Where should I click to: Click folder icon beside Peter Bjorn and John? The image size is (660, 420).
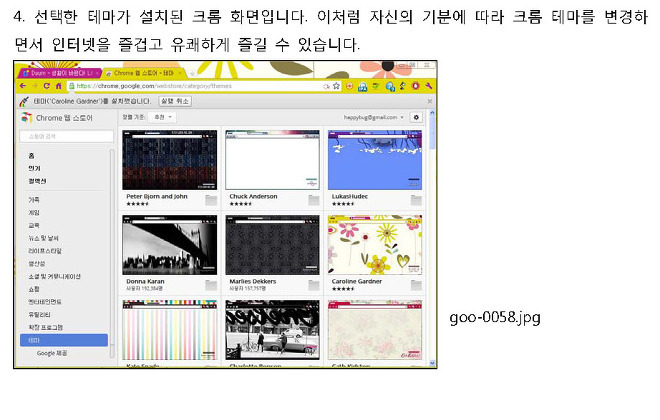[211, 200]
